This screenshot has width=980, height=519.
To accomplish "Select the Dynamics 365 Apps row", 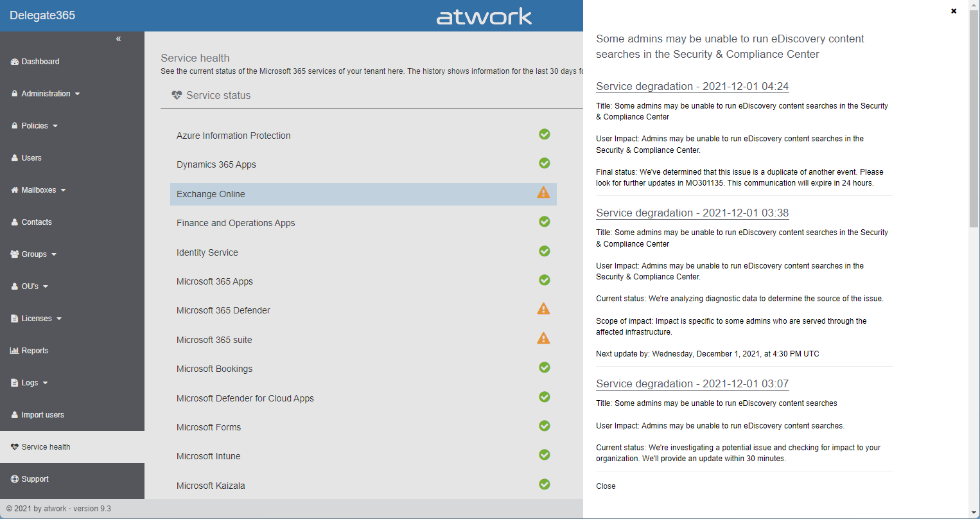I will tap(363, 164).
